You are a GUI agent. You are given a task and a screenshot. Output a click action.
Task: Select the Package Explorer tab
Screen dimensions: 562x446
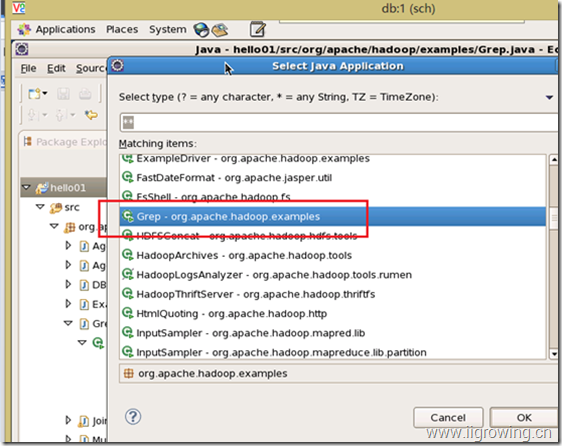[65, 142]
